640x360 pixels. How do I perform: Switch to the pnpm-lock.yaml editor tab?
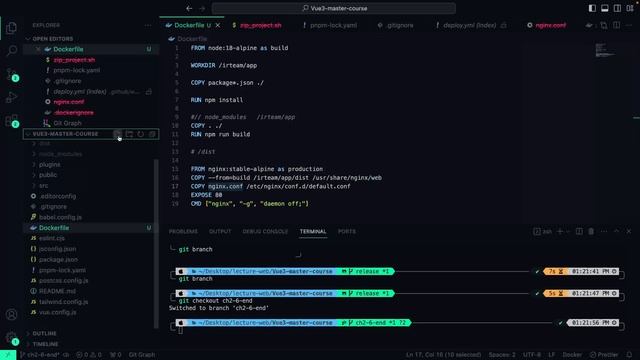[x=333, y=25]
